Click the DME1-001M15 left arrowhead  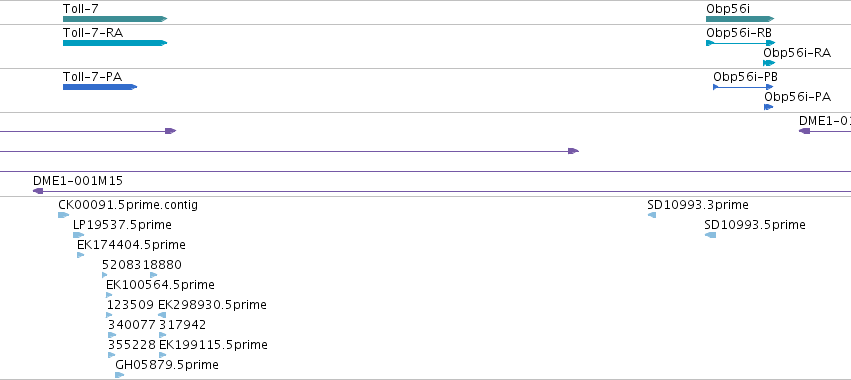38,191
